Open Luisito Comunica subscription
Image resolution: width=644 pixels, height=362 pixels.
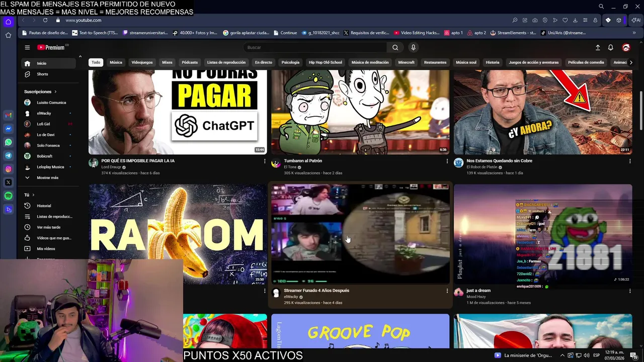(x=49, y=103)
